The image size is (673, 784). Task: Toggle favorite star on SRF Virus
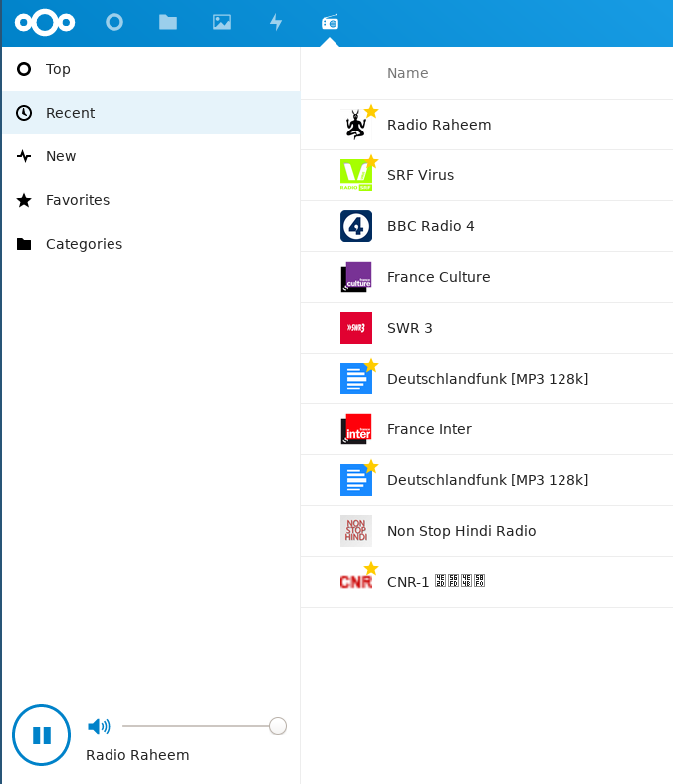(371, 162)
